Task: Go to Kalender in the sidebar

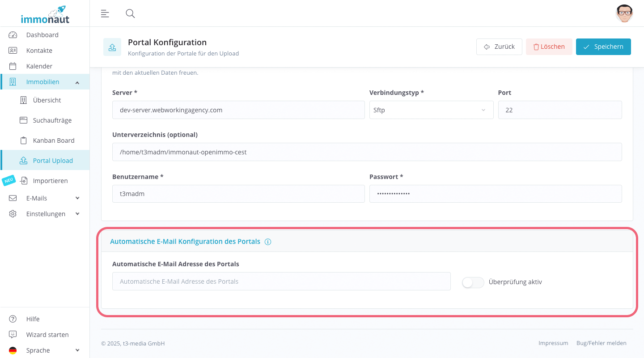Action: coord(39,66)
